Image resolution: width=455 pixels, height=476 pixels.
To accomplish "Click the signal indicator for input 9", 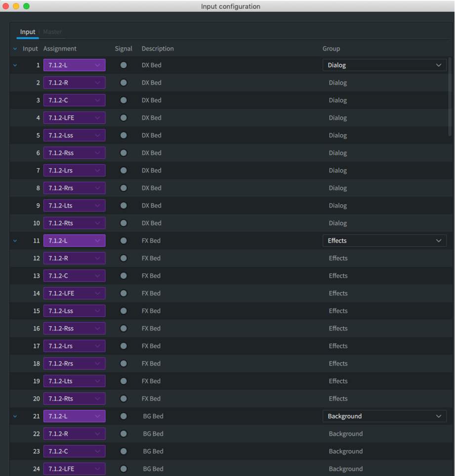I will coord(124,206).
